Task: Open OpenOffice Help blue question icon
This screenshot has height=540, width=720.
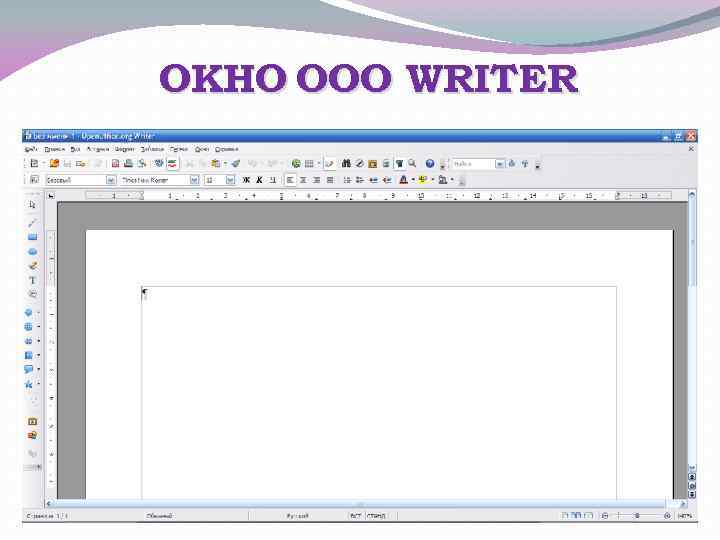Action: click(430, 163)
